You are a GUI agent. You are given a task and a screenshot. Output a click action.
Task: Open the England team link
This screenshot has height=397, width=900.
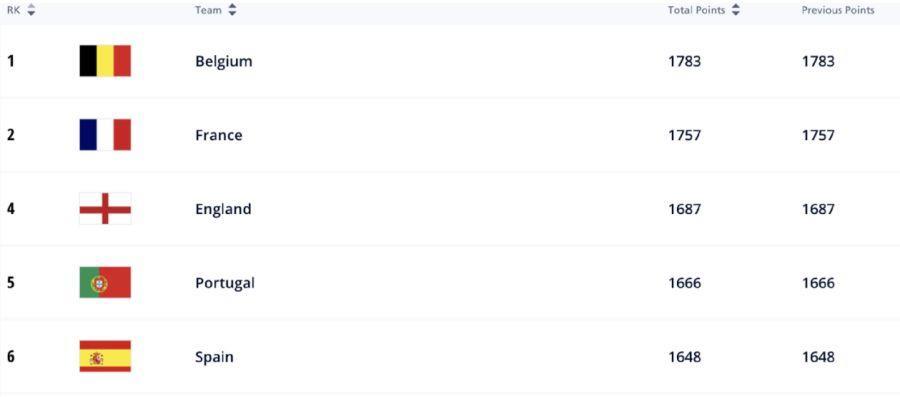click(x=223, y=209)
